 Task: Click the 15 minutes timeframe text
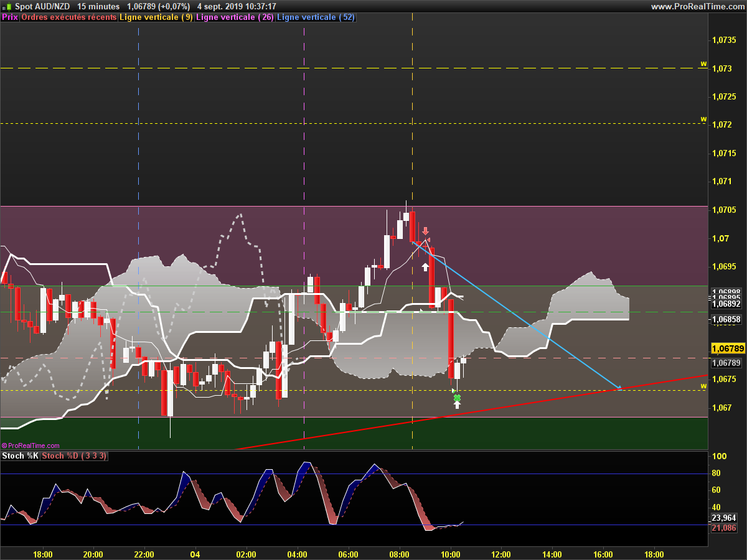click(98, 6)
